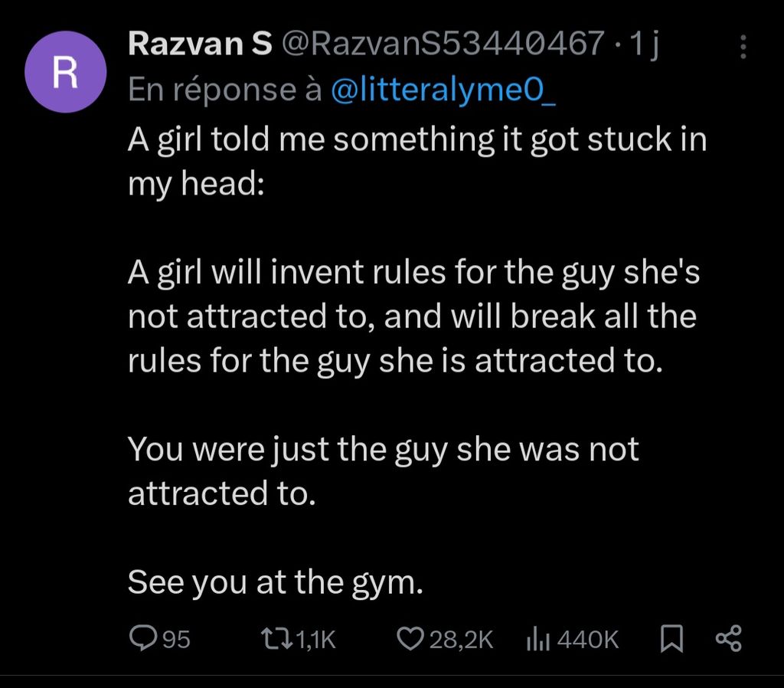Click the "See you at the gym." line
This screenshot has width=784, height=688.
point(276,582)
